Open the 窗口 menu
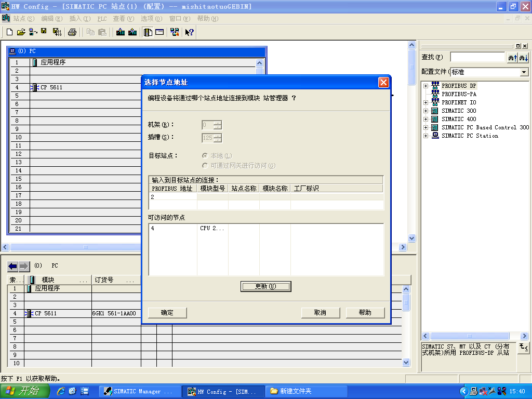The height and width of the screenshot is (399, 532). pos(179,19)
